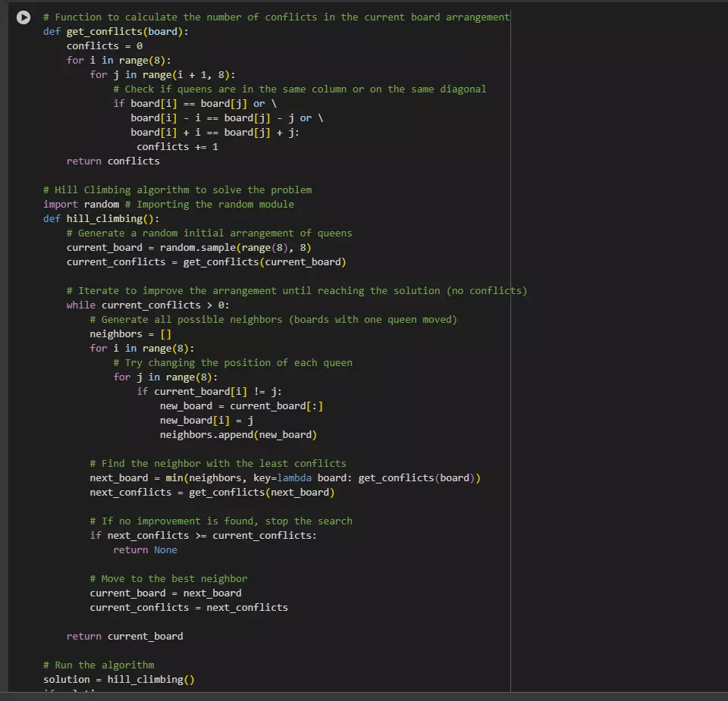
Task: Click the line 'next_board = min(neighbors, key=lambda ...'
Action: click(285, 477)
